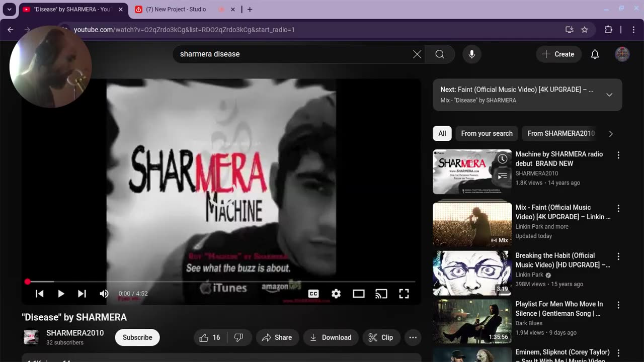Viewport: 644px width, 362px height.
Task: Like the video with 16 likes
Action: (210, 337)
